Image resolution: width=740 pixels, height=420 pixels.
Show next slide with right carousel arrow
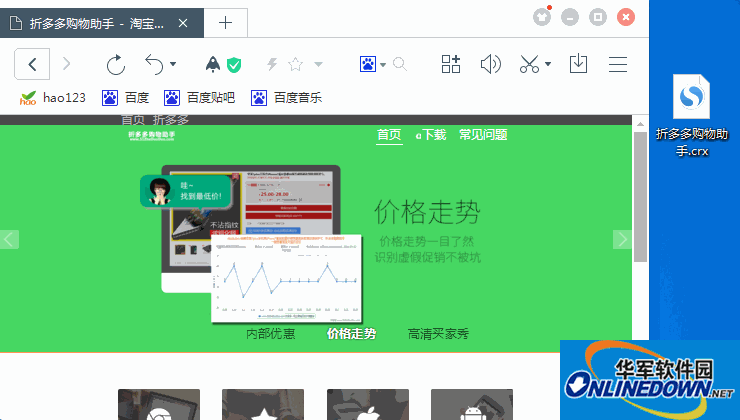622,239
